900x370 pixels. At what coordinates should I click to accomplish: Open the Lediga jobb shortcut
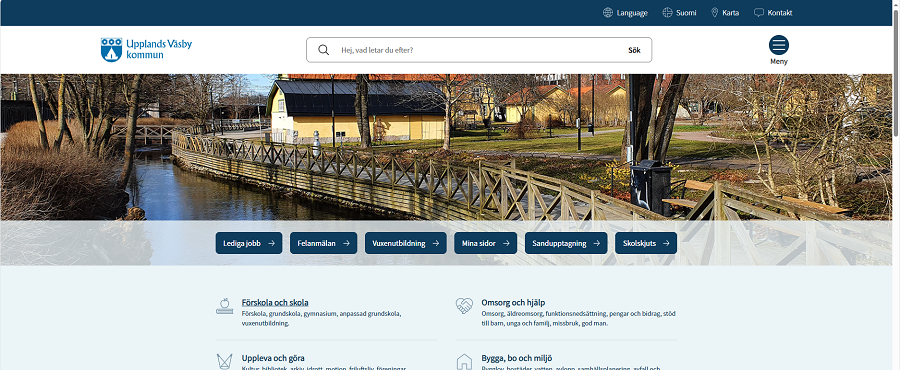[x=249, y=243]
